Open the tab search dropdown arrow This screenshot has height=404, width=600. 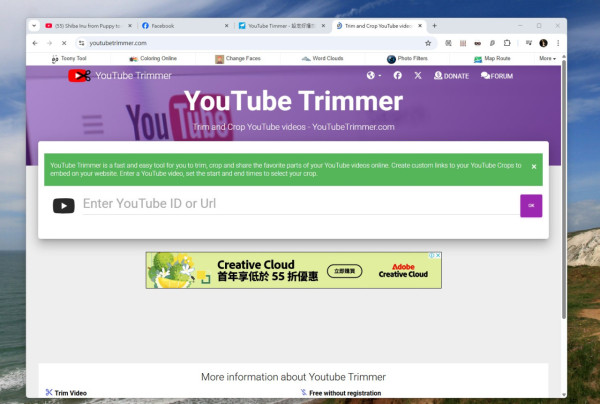[x=34, y=26]
